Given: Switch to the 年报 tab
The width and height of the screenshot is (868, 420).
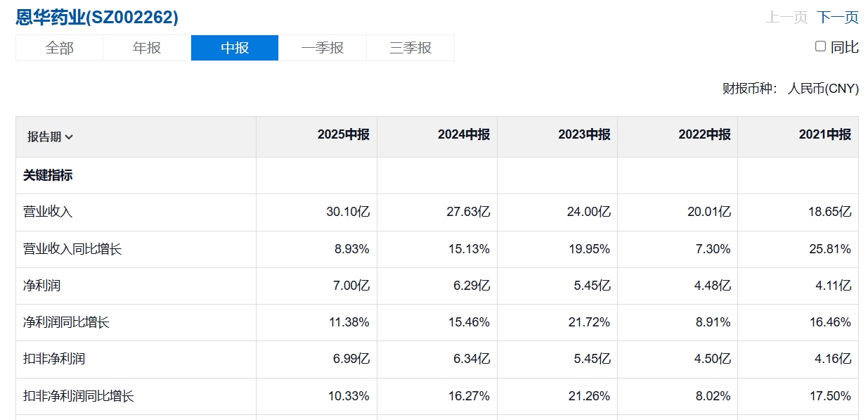Looking at the screenshot, I should click(147, 48).
